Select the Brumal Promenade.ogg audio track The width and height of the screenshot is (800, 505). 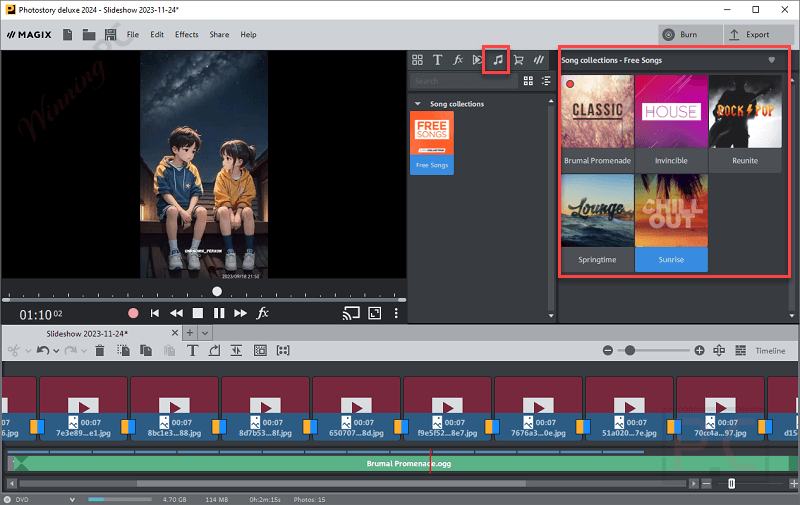399,463
